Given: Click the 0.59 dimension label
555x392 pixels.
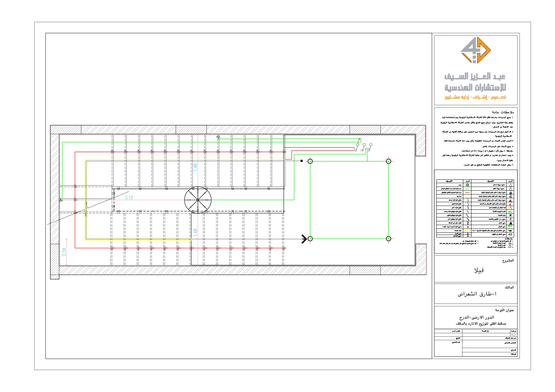Looking at the screenshot, I should coord(64,252).
